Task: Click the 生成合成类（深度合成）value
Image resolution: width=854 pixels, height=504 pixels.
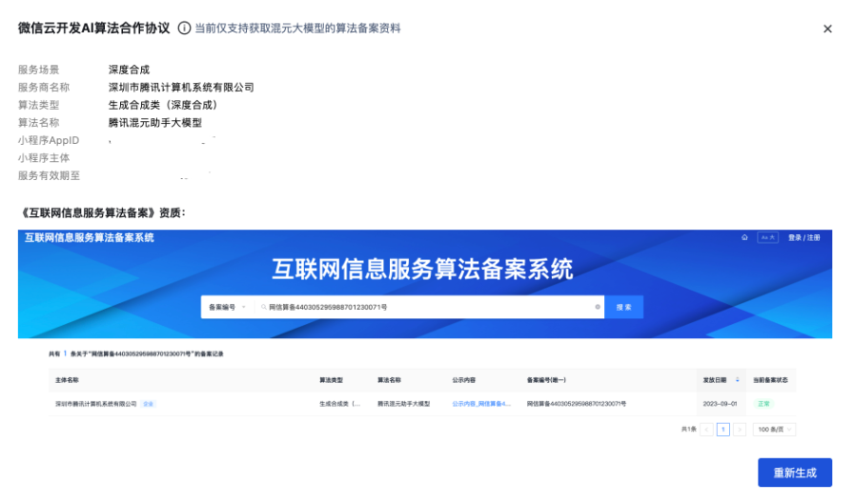Action: point(163,105)
